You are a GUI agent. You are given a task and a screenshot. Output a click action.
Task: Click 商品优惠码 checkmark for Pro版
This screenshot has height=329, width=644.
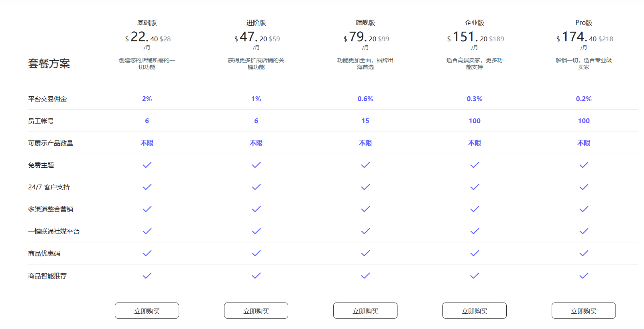[x=584, y=253]
